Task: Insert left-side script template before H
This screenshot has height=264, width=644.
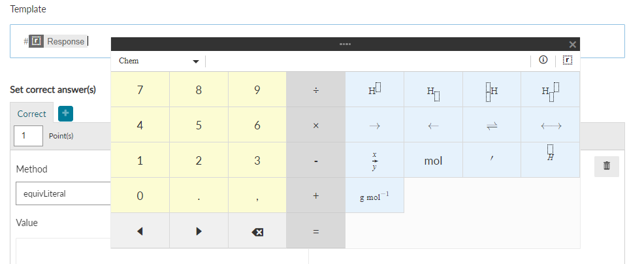Action: click(492, 90)
